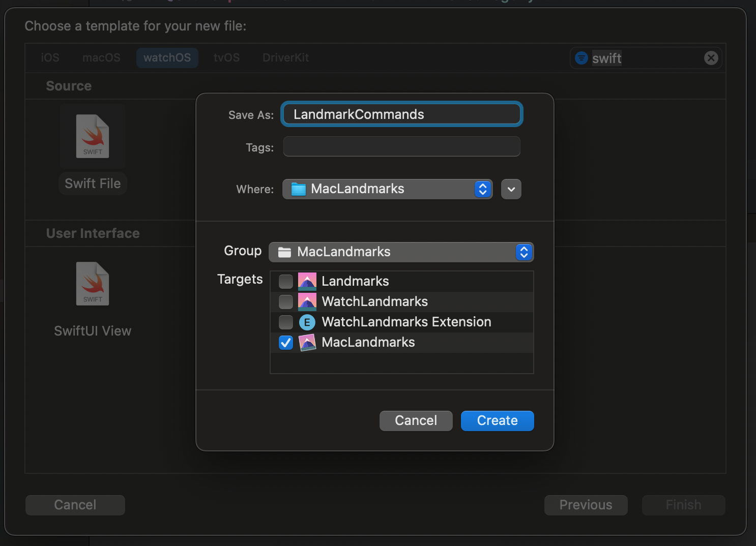The image size is (756, 546).
Task: Click the WatchLandmarks Extension E icon
Action: pyautogui.click(x=307, y=322)
